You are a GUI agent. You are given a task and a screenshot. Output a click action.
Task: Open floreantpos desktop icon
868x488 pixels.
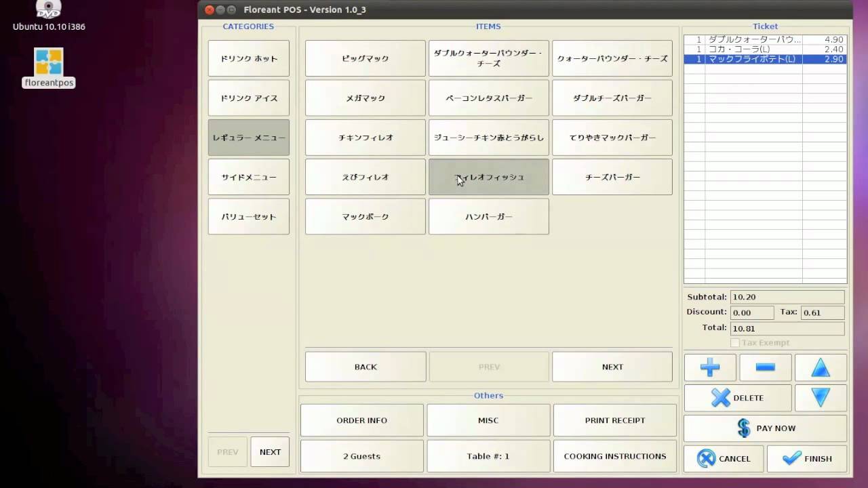48,68
